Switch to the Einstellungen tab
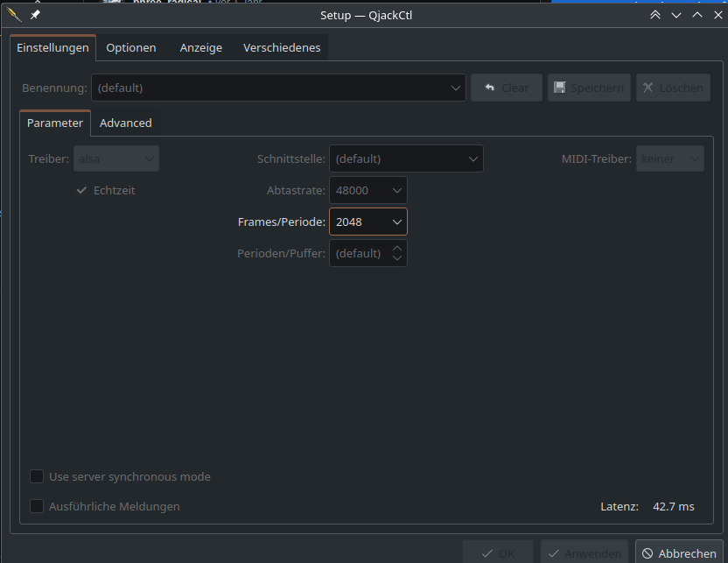The image size is (728, 563). 52,48
